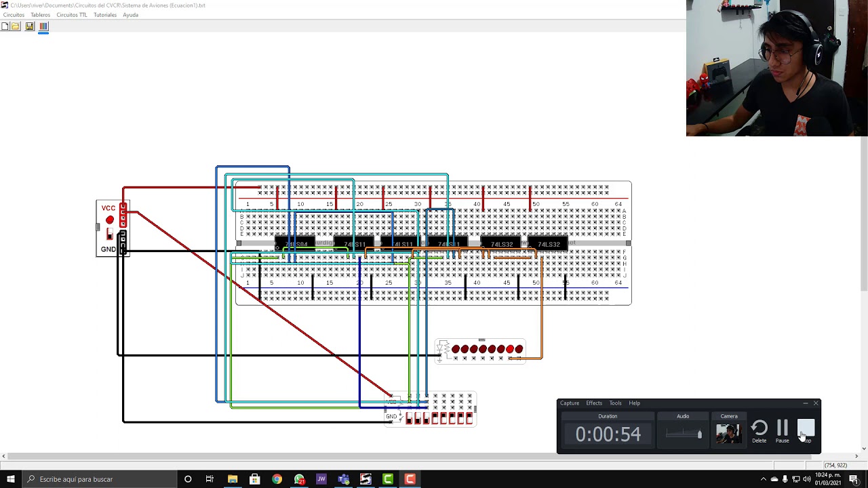Open the Tutoriales menu

[105, 15]
